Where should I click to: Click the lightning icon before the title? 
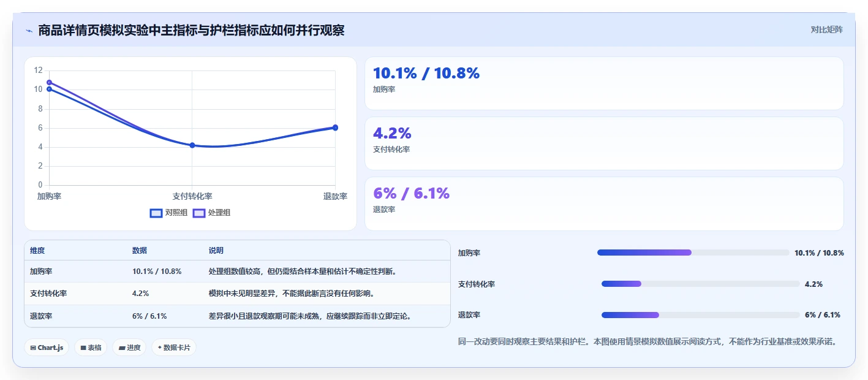pos(29,31)
